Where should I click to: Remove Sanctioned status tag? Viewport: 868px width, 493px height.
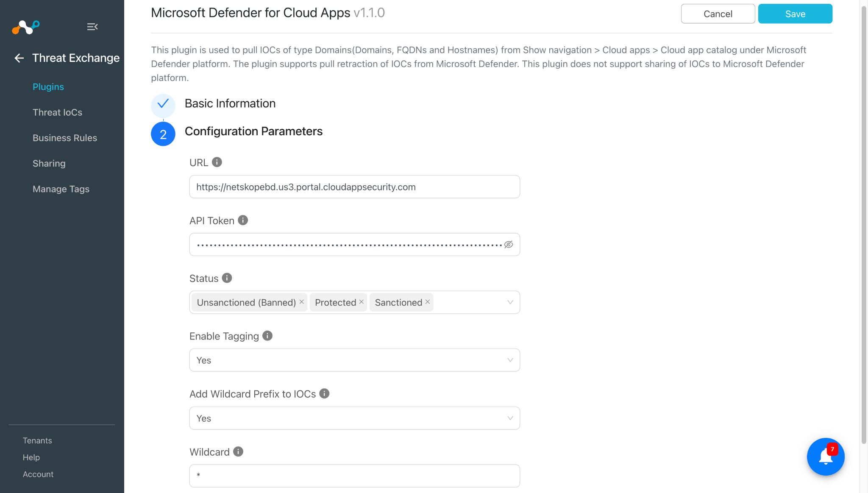[x=428, y=302]
